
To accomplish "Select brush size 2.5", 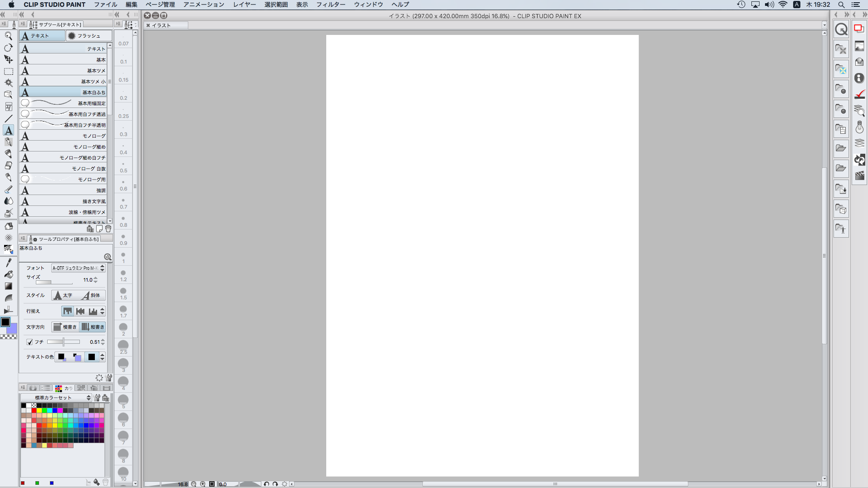I will tap(123, 346).
